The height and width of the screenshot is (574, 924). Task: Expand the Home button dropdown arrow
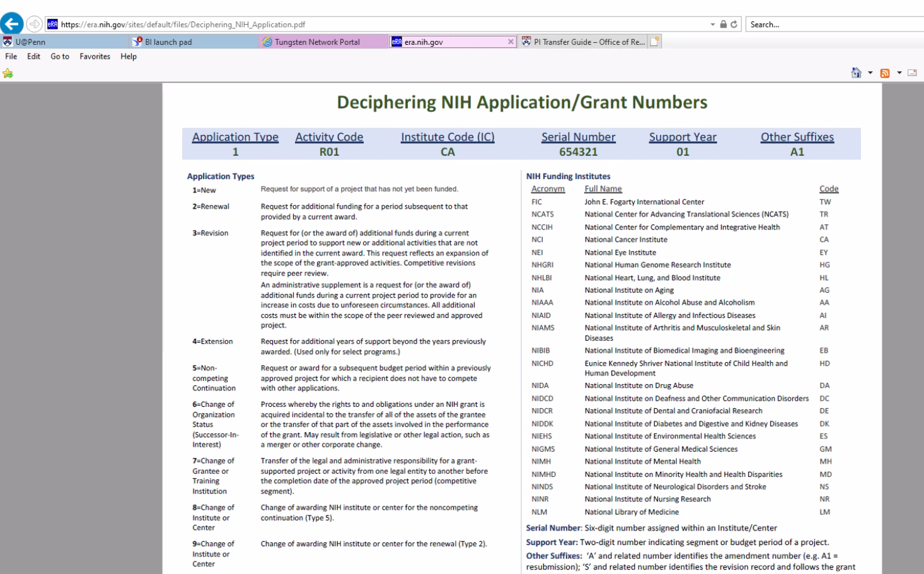coord(870,73)
